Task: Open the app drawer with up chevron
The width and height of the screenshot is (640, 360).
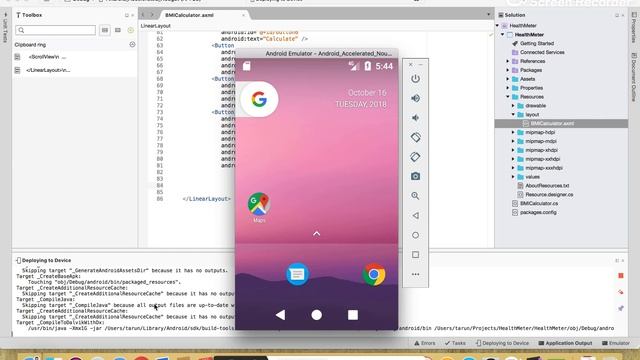Action: point(316,233)
